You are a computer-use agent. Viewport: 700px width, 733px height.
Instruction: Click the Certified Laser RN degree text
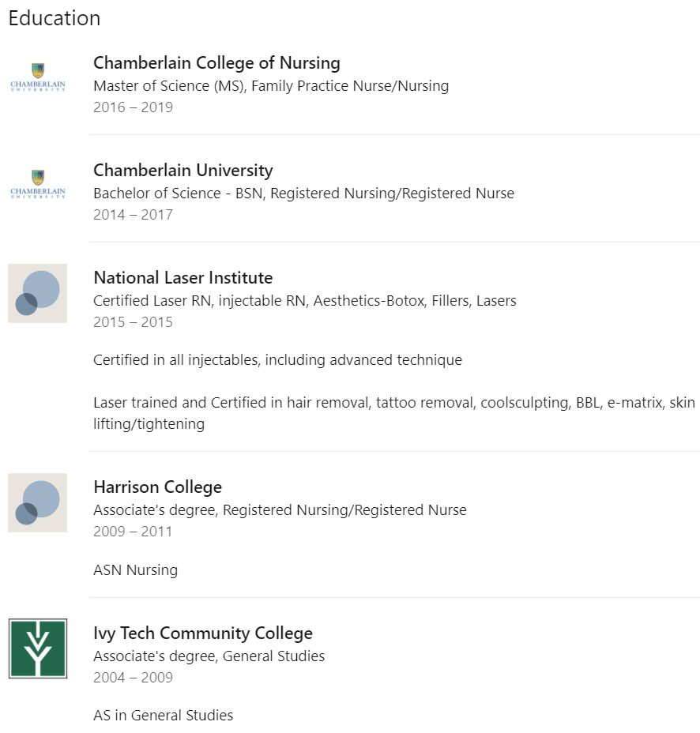[304, 301]
